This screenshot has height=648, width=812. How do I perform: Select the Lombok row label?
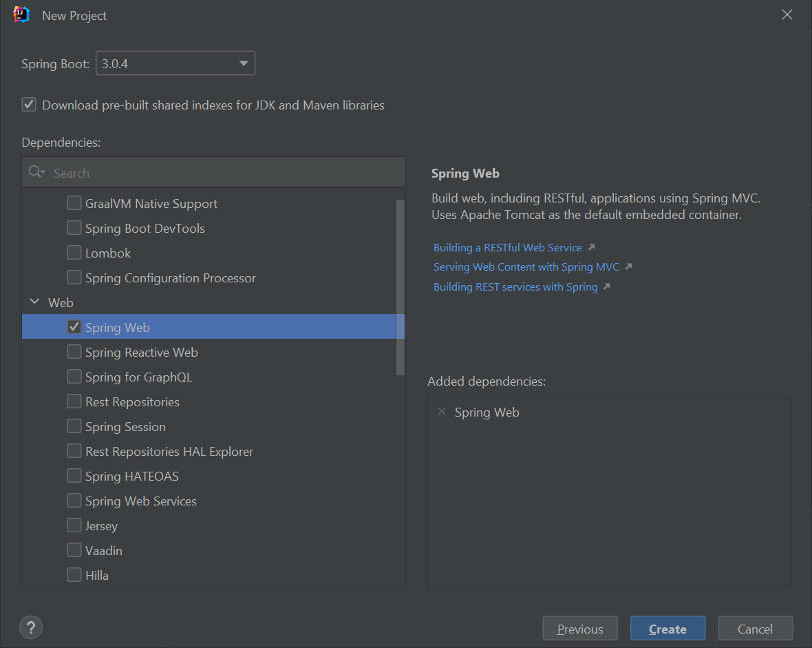coord(108,253)
